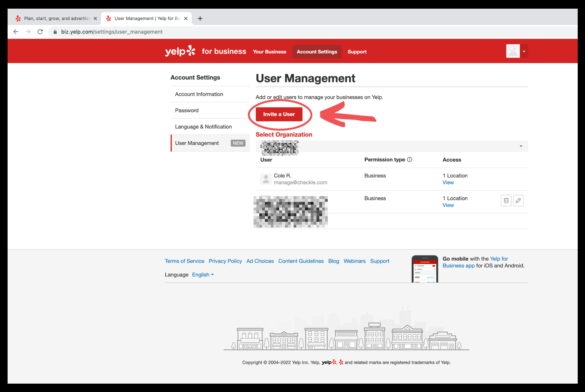The width and height of the screenshot is (585, 392).
Task: Click the mobile phone app image
Action: coord(425,269)
